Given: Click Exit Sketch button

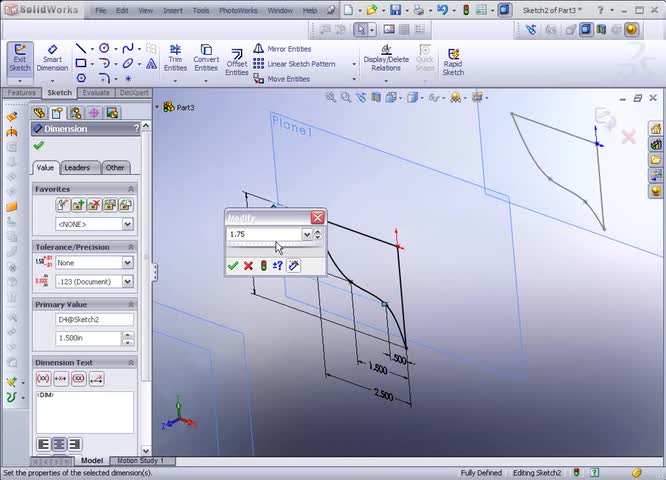Looking at the screenshot, I should tap(20, 59).
